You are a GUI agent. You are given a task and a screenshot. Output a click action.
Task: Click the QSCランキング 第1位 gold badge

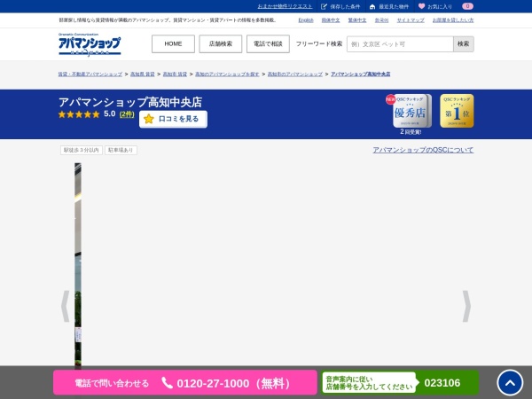pyautogui.click(x=457, y=111)
